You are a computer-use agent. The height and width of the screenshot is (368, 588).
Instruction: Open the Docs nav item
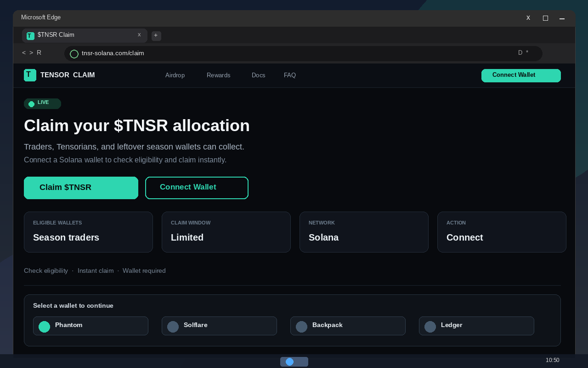pyautogui.click(x=259, y=75)
